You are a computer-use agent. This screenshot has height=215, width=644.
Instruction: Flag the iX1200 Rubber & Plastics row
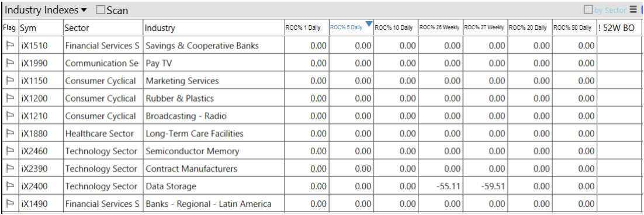point(11,99)
